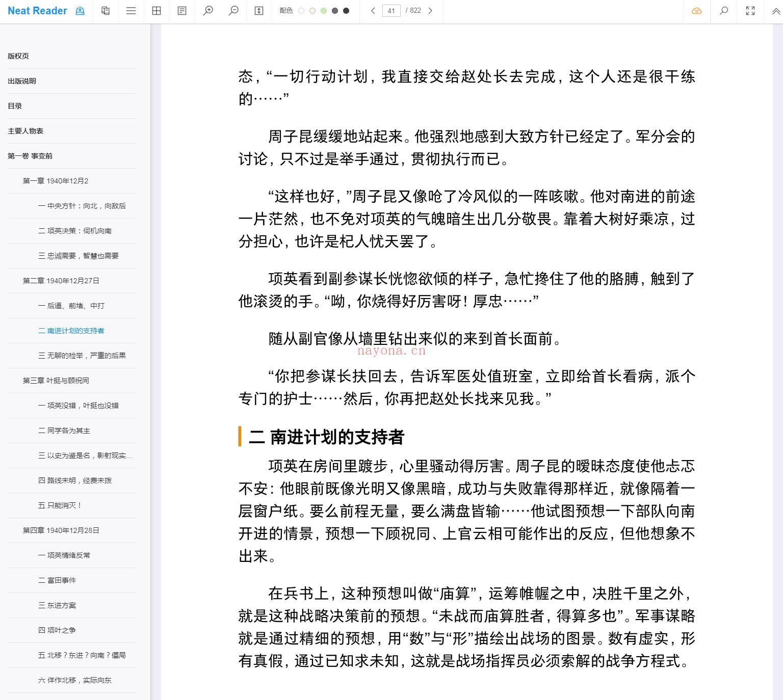
Task: Select highlighted 二 南进计划的支持者 entry
Action: pos(72,331)
